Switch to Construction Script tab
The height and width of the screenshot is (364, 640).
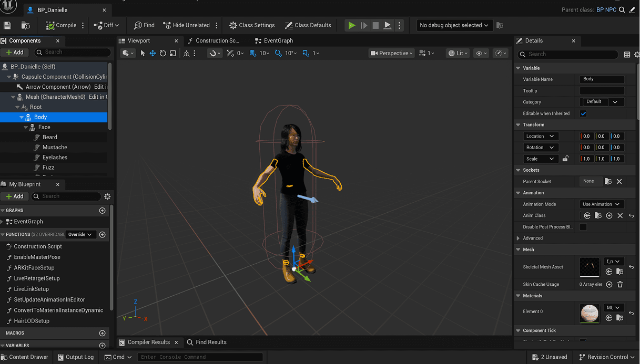pos(217,40)
